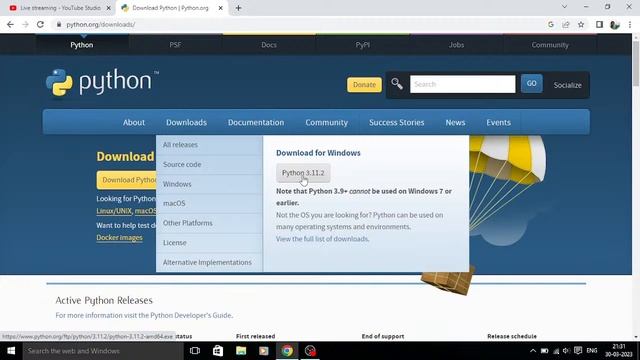Choose All releases from Downloads menu
This screenshot has width=640, height=360.
click(209, 145)
